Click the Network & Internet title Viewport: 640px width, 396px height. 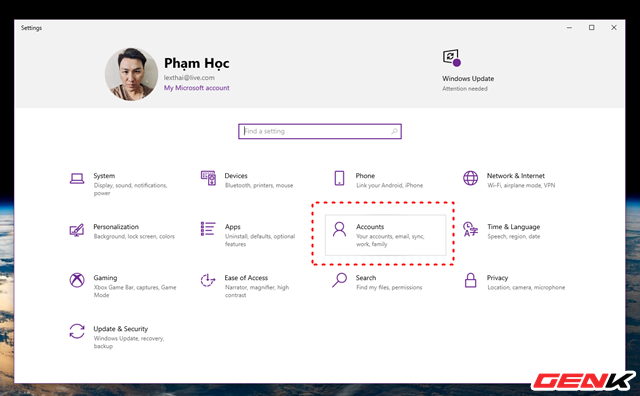516,176
